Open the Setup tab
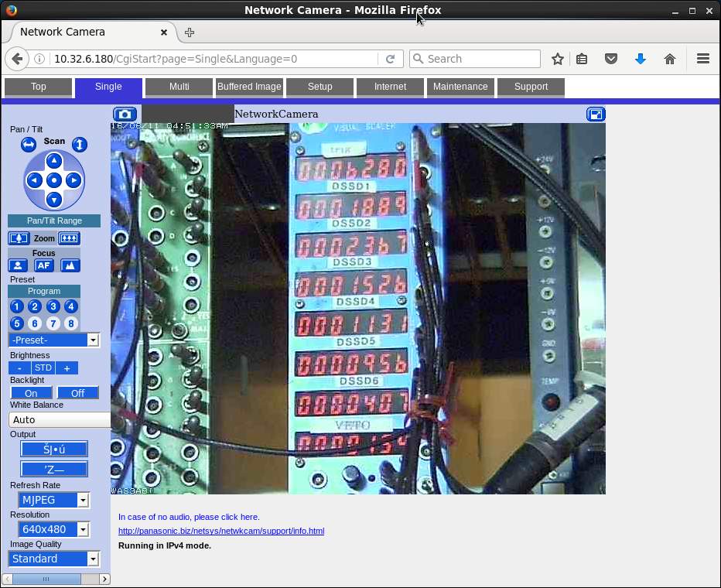The image size is (721, 588). [x=319, y=87]
